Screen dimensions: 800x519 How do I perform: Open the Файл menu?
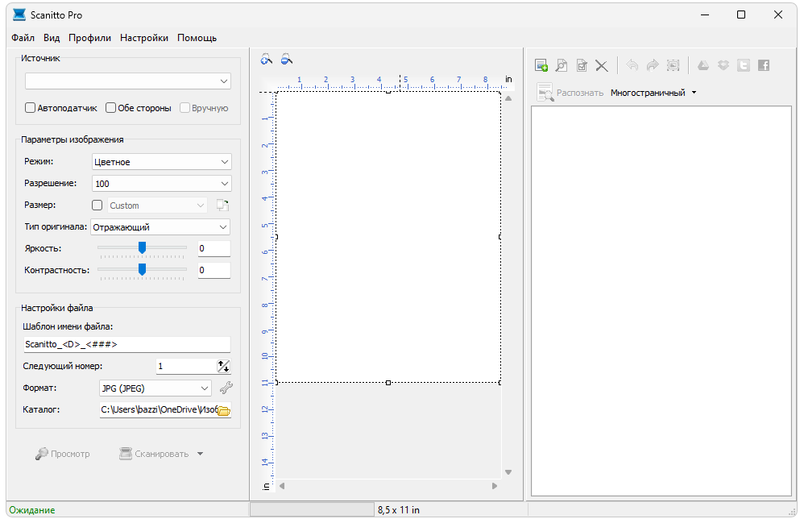point(23,38)
